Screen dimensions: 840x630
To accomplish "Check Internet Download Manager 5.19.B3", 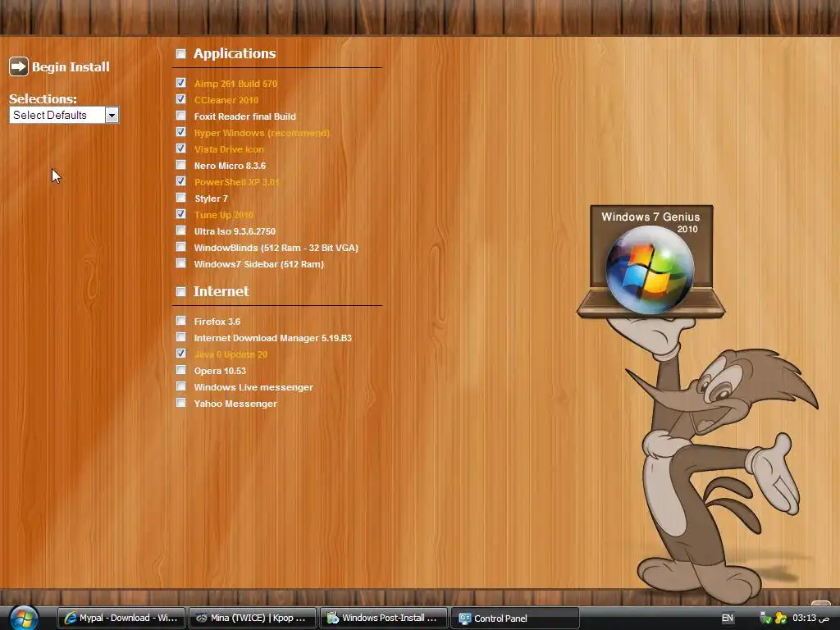I will (x=181, y=337).
